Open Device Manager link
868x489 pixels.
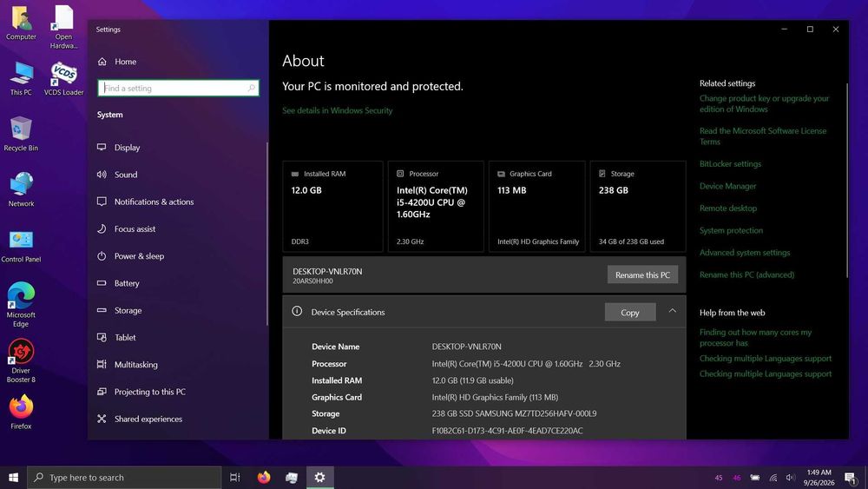[727, 186]
